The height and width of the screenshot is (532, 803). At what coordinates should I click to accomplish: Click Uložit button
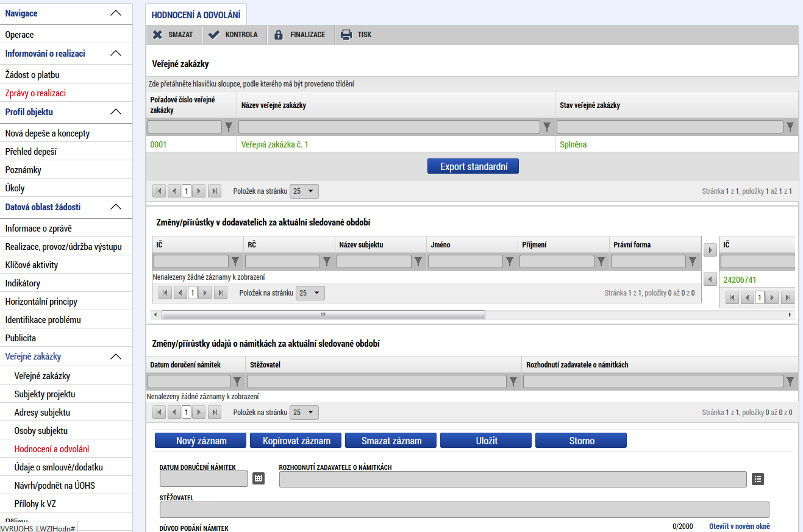coord(486,441)
